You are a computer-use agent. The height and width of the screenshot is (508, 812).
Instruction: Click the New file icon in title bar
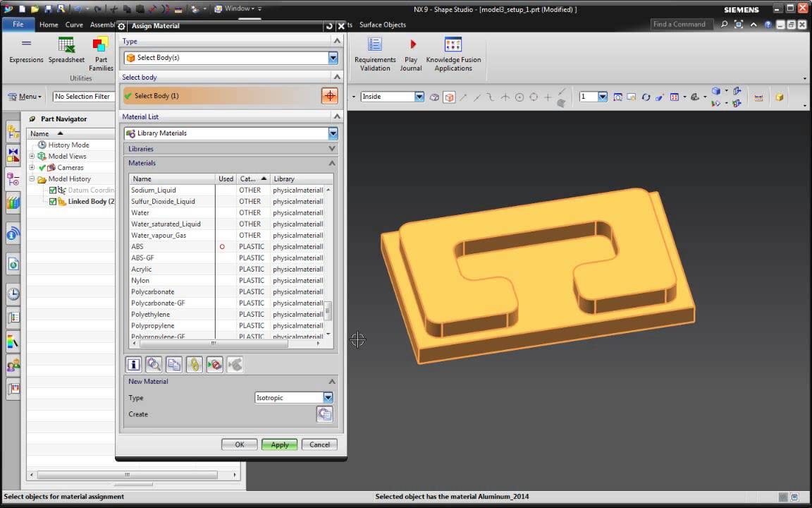[x=22, y=8]
